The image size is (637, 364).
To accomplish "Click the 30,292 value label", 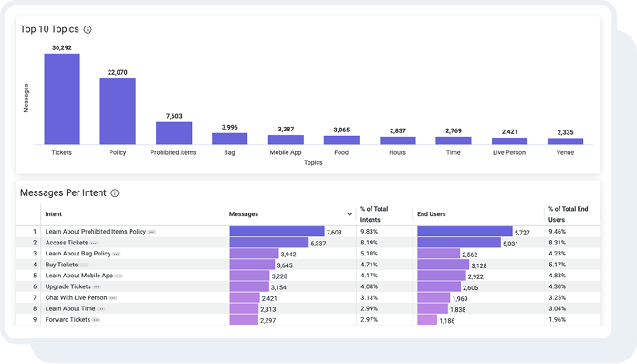I will (62, 48).
